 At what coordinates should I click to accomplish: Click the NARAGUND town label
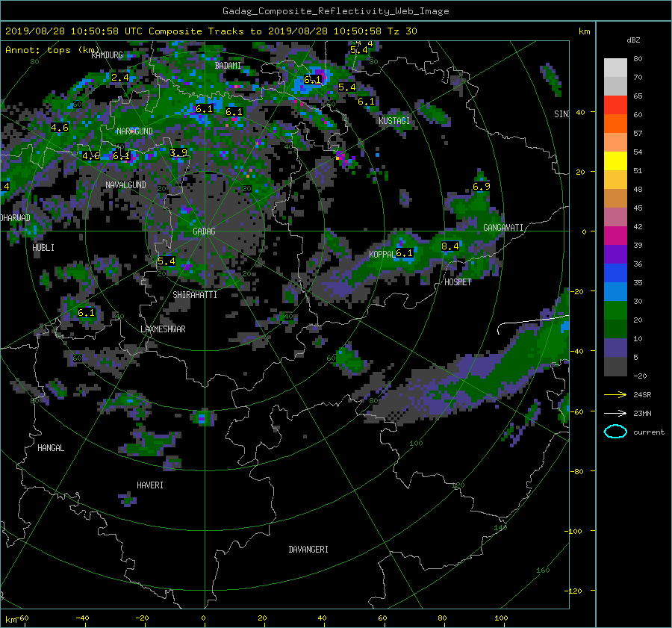[134, 131]
